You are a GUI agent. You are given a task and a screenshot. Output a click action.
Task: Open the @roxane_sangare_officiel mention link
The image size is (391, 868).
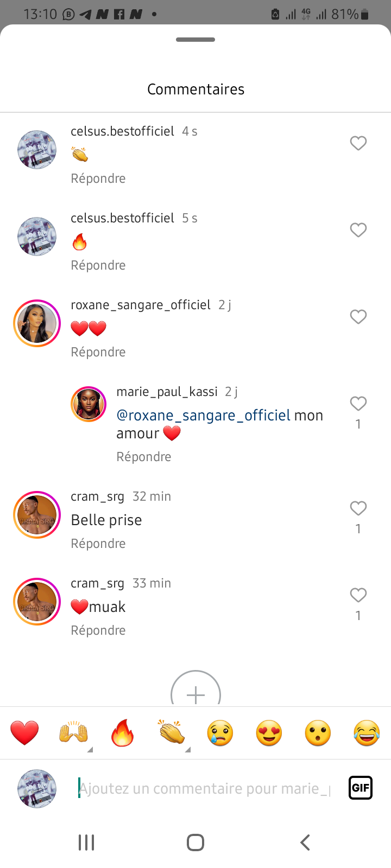point(204,416)
